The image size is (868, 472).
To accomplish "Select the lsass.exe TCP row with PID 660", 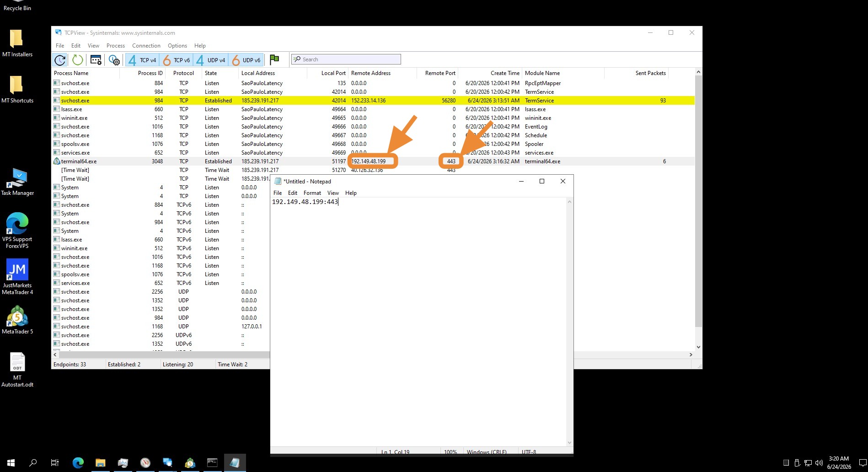I will coord(373,109).
